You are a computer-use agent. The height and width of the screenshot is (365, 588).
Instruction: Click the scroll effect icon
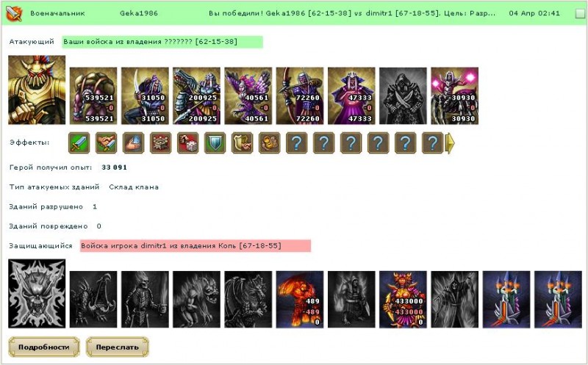243,142
